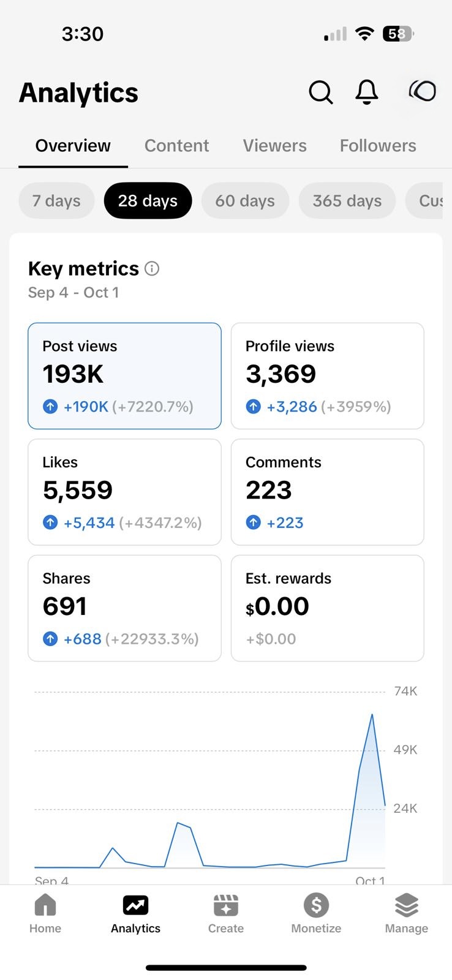Select the 60 days range
Screen dimensions: 452x980
point(245,201)
